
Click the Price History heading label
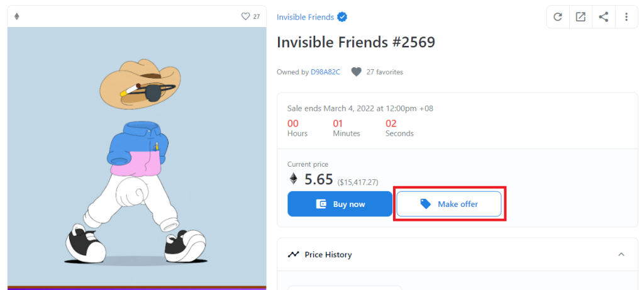[x=328, y=255]
